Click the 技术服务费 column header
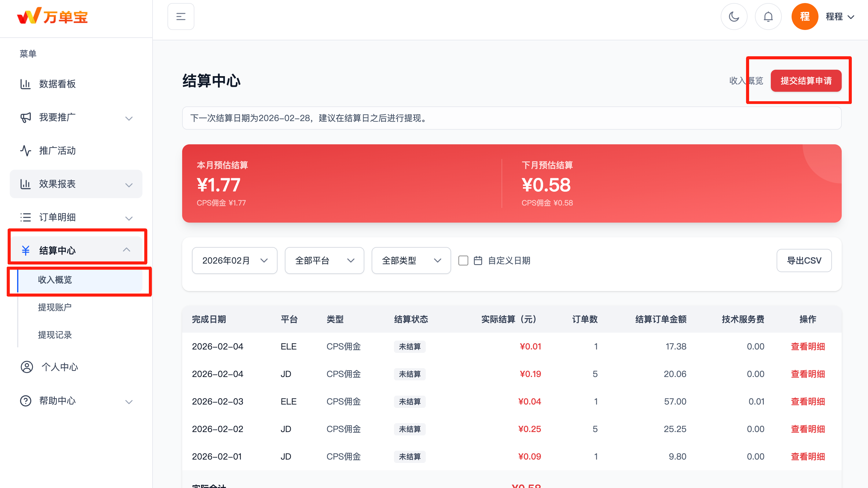The width and height of the screenshot is (868, 488). pyautogui.click(x=743, y=319)
